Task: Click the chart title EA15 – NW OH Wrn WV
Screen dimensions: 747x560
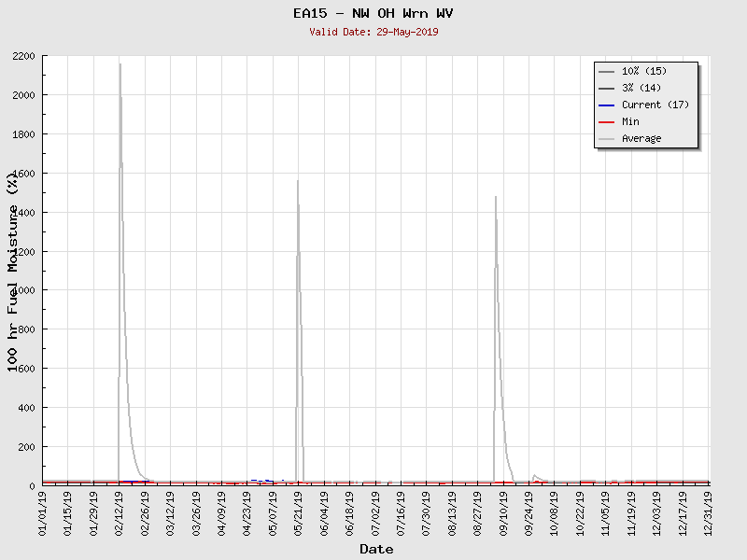Action: pyautogui.click(x=373, y=13)
